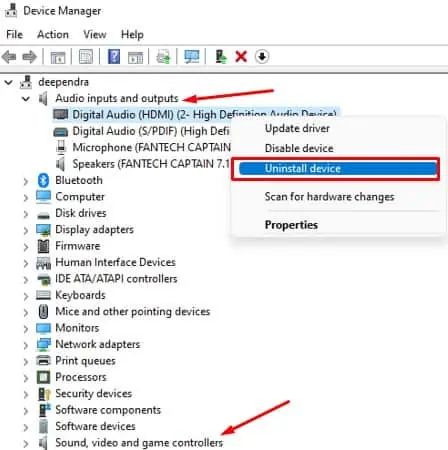Expand the Bluetooth category
This screenshot has height=450, width=448.
(26, 181)
